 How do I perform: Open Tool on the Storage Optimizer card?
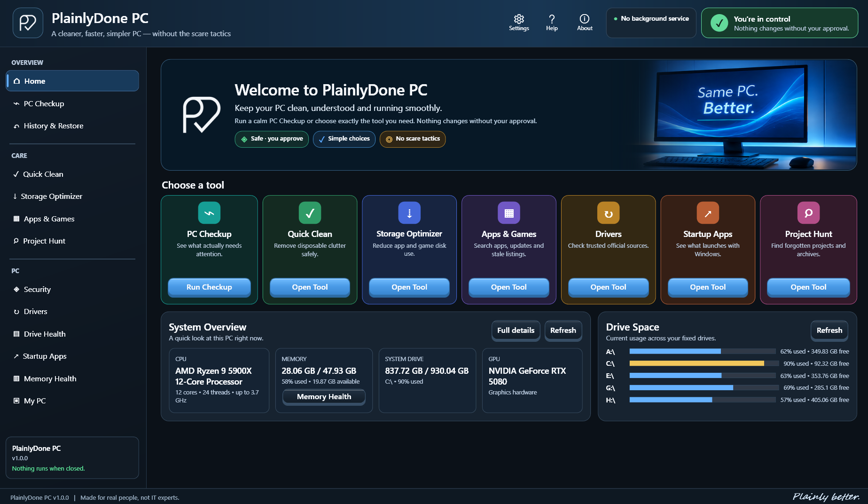(x=409, y=287)
